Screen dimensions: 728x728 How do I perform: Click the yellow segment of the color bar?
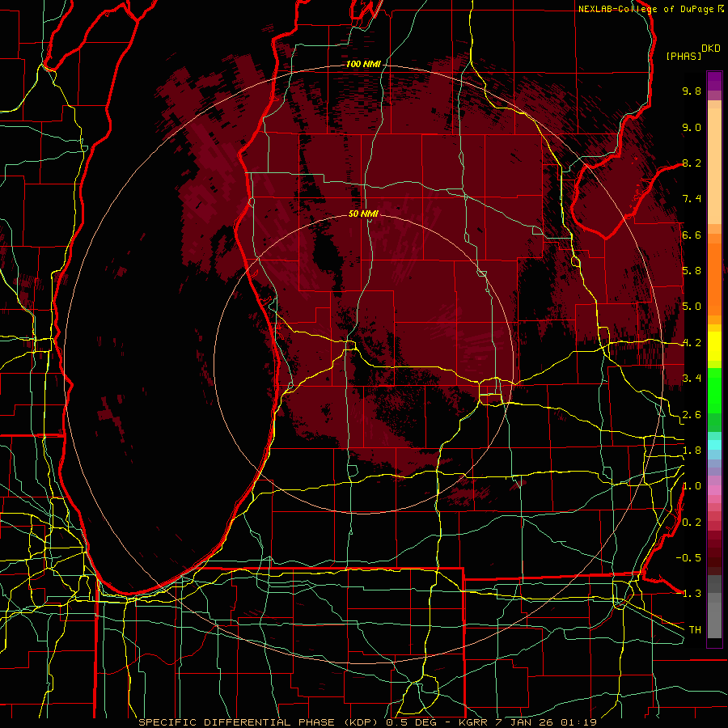coord(714,346)
